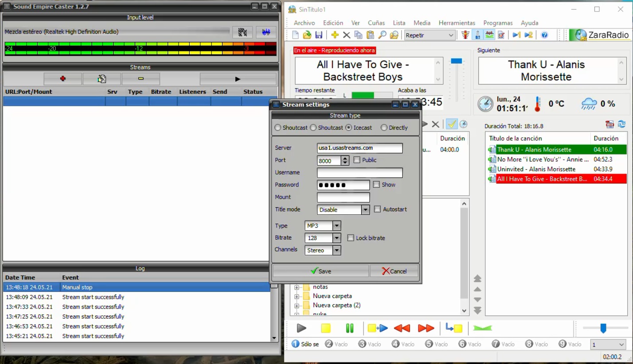The width and height of the screenshot is (633, 364).
Task: Save playlist with floppy disk icon
Action: pyautogui.click(x=318, y=35)
